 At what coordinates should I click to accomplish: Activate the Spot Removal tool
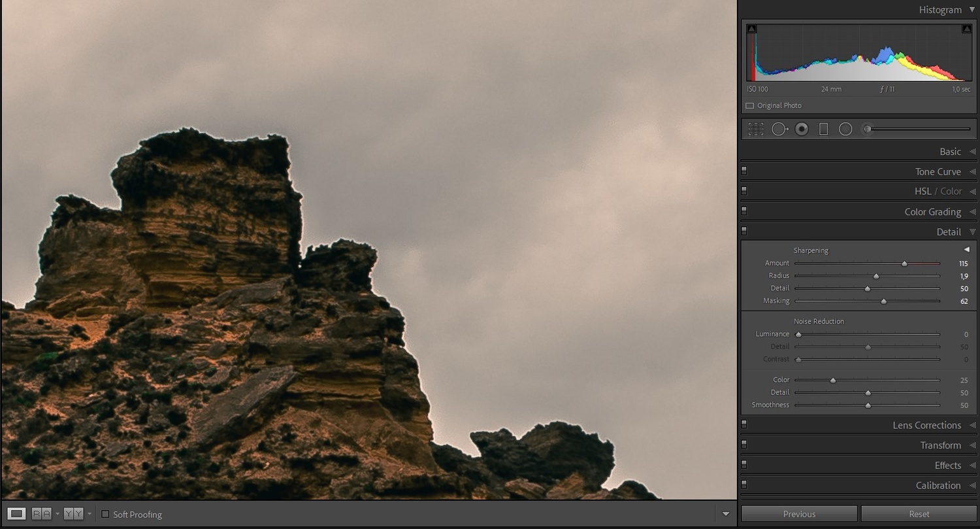tap(779, 129)
